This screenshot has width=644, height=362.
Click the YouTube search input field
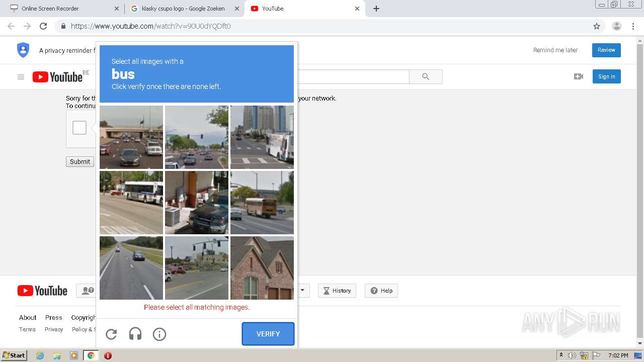(x=353, y=76)
